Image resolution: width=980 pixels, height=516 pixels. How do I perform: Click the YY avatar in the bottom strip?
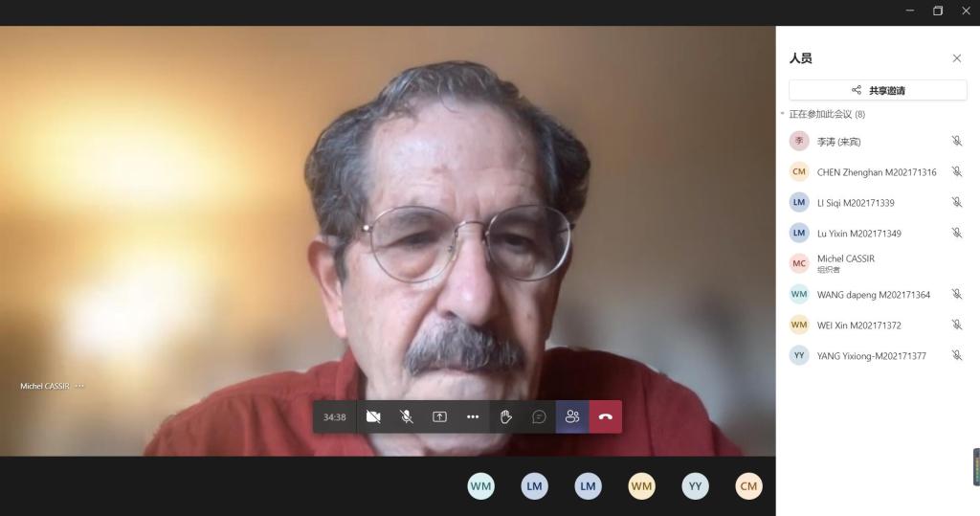tap(695, 486)
